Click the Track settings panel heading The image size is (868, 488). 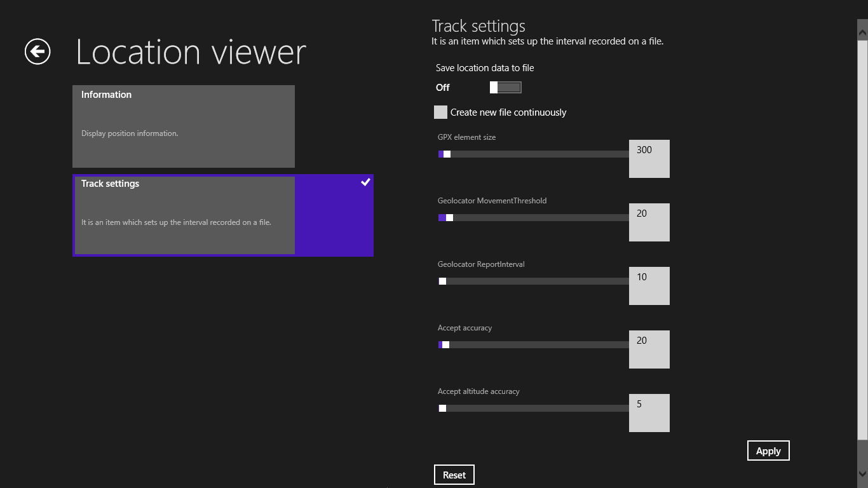[x=478, y=26]
